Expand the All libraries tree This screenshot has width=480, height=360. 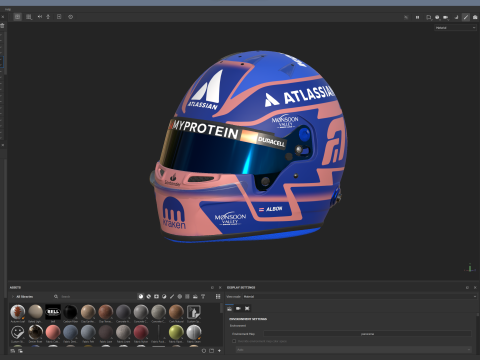[x=13, y=296]
